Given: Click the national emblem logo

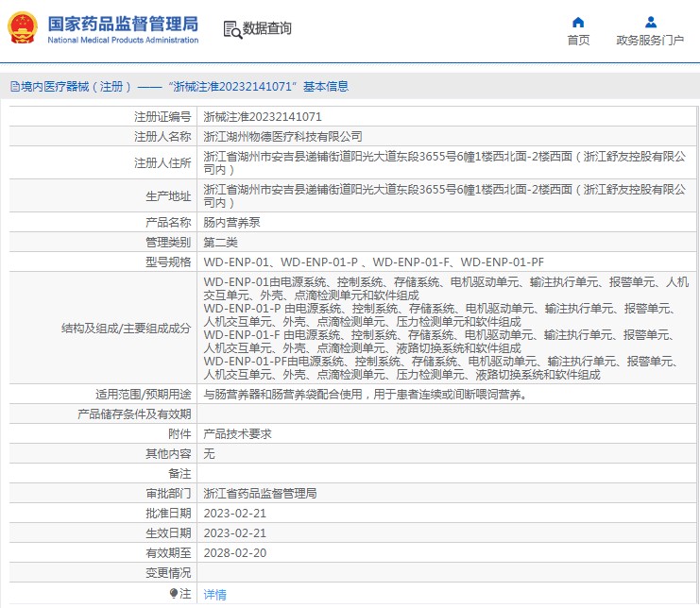Looking at the screenshot, I should pyautogui.click(x=23, y=28).
